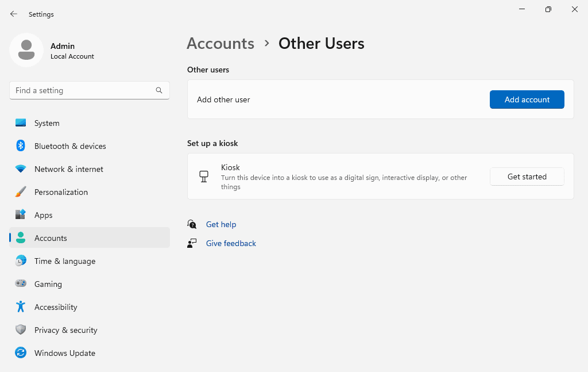Click the Other Users page title
The width and height of the screenshot is (588, 372).
[x=322, y=44]
